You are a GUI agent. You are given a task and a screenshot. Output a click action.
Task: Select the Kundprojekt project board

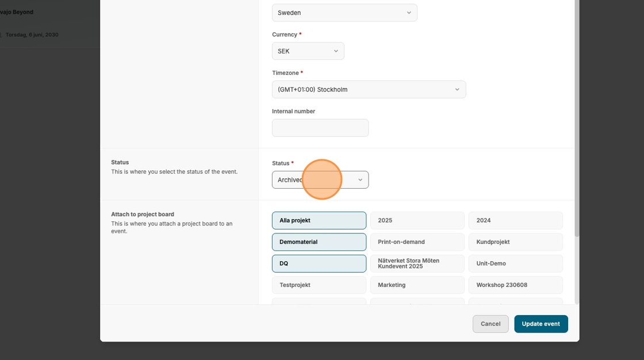tap(515, 242)
